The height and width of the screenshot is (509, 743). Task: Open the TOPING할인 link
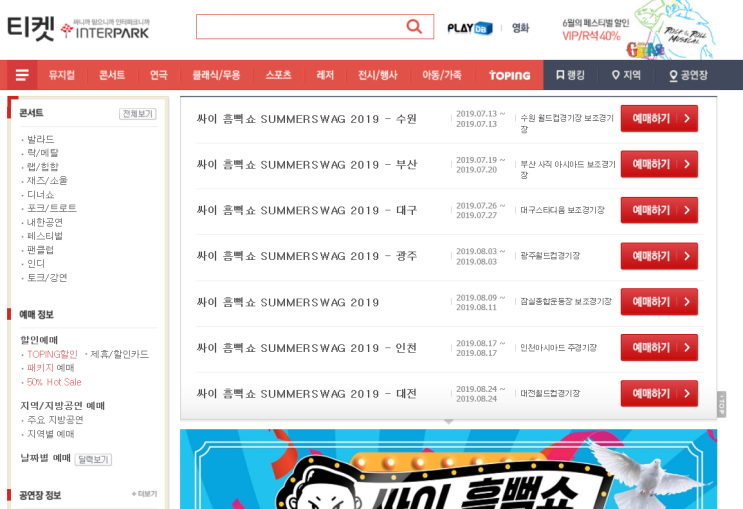(52, 354)
